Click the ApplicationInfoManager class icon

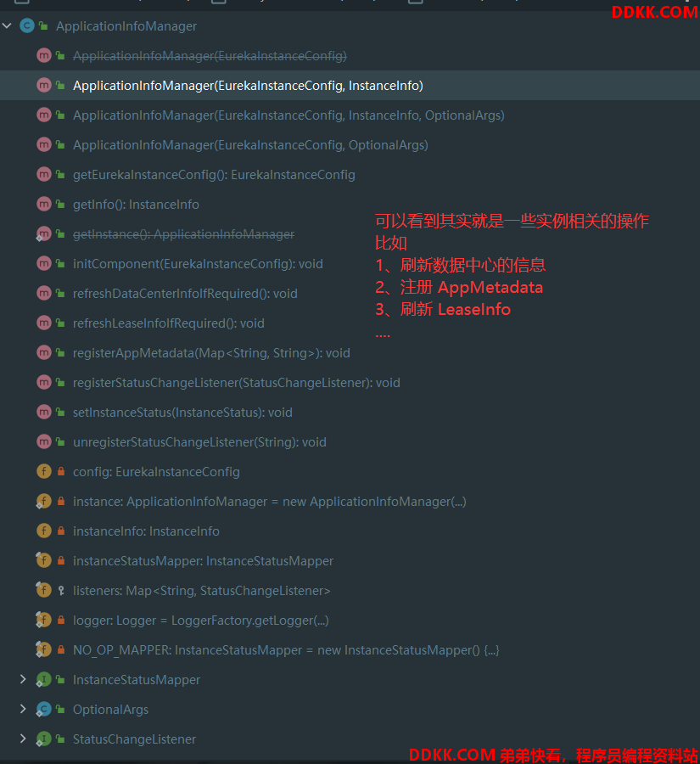[27, 25]
